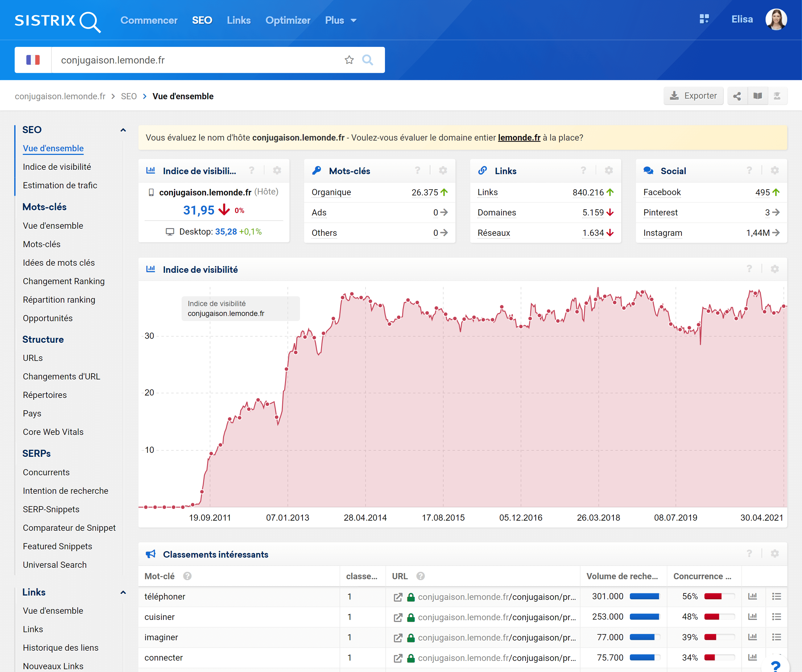Image resolution: width=802 pixels, height=672 pixels.
Task: Open settings gear of Mots-clés card
Action: tap(443, 170)
